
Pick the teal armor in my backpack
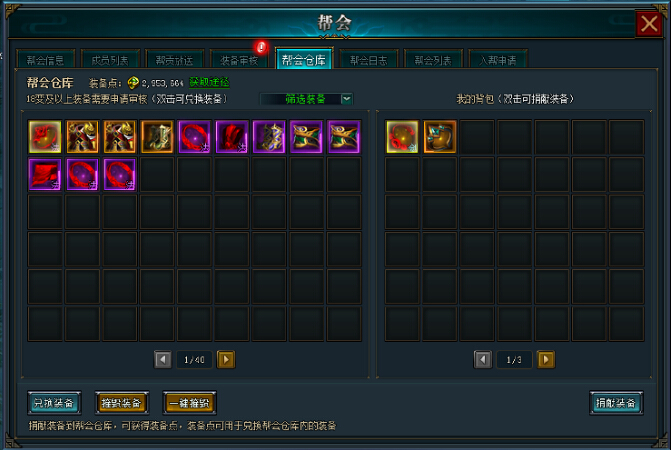pos(439,136)
